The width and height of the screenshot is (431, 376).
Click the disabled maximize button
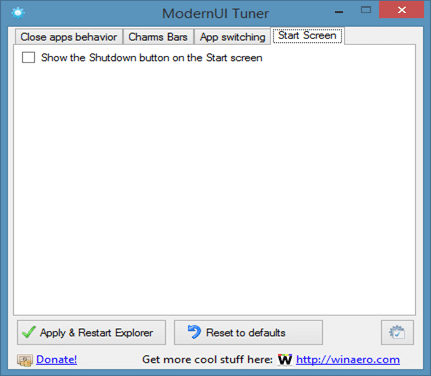coord(366,10)
